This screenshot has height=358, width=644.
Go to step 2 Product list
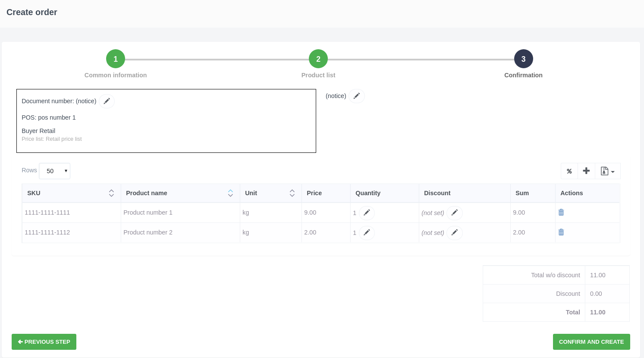coord(318,59)
